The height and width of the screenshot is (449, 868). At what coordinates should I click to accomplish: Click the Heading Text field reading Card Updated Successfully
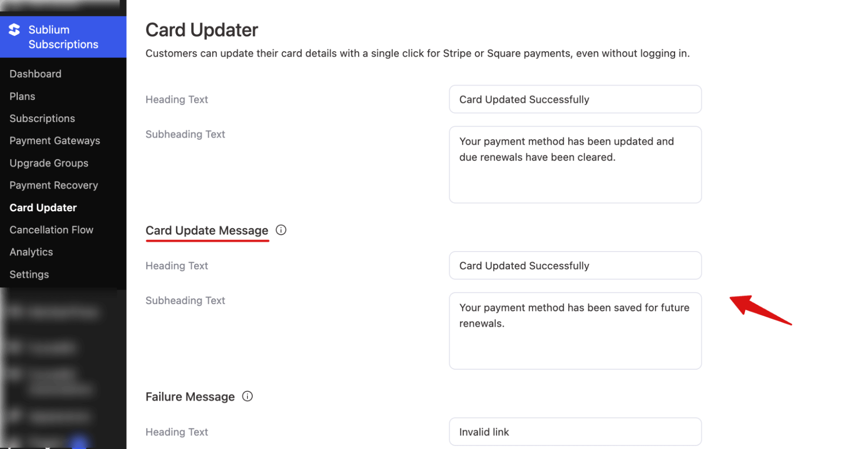[x=575, y=99]
